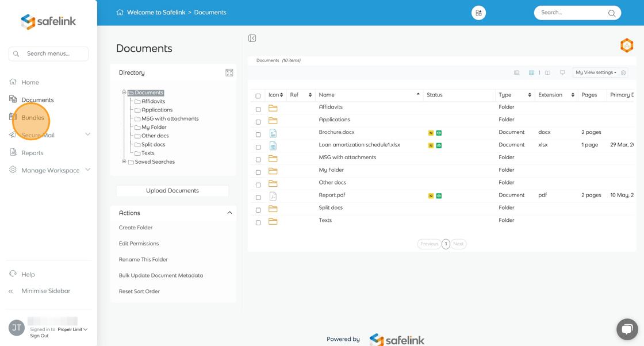Click the Brochure.docx document icon
The width and height of the screenshot is (644, 346).
point(273,133)
